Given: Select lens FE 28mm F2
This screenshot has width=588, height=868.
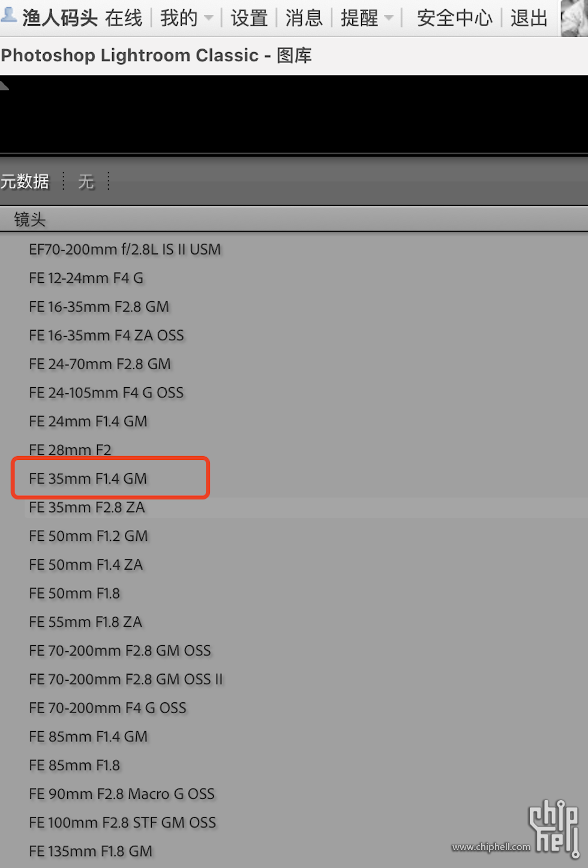Looking at the screenshot, I should (x=70, y=450).
